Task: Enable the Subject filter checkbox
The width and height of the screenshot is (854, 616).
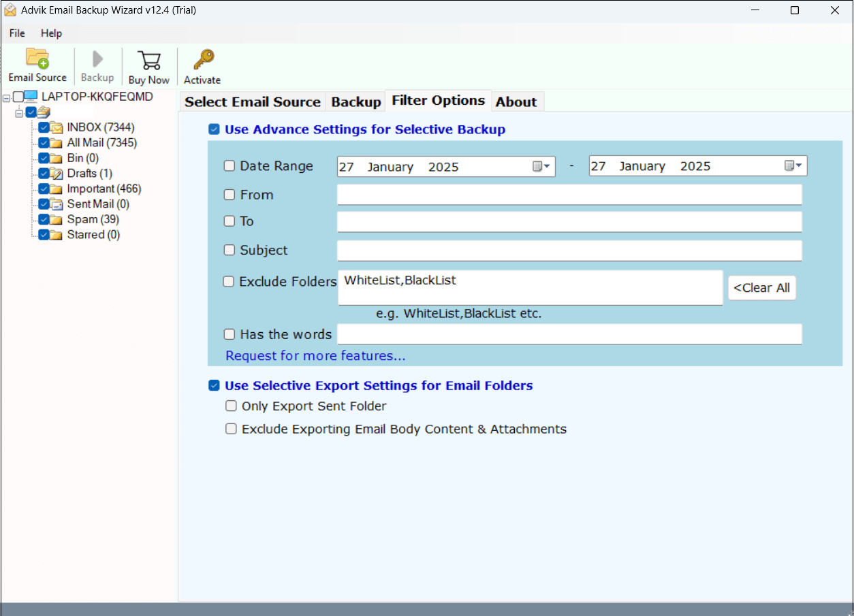Action: [230, 250]
